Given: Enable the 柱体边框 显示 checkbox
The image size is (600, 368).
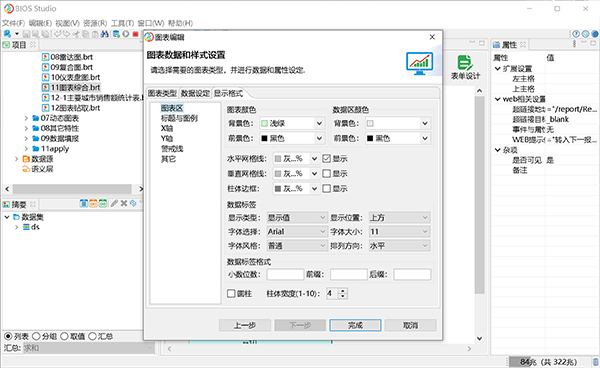Looking at the screenshot, I should 326,189.
